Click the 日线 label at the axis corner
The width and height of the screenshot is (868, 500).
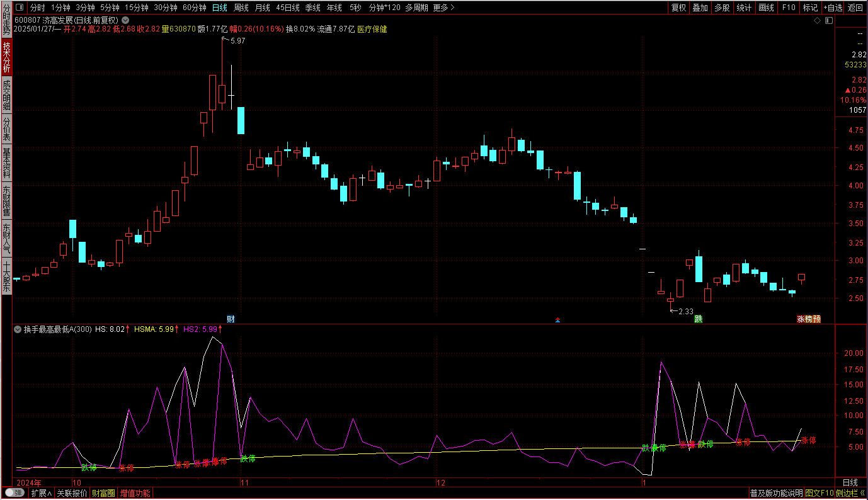click(x=850, y=482)
